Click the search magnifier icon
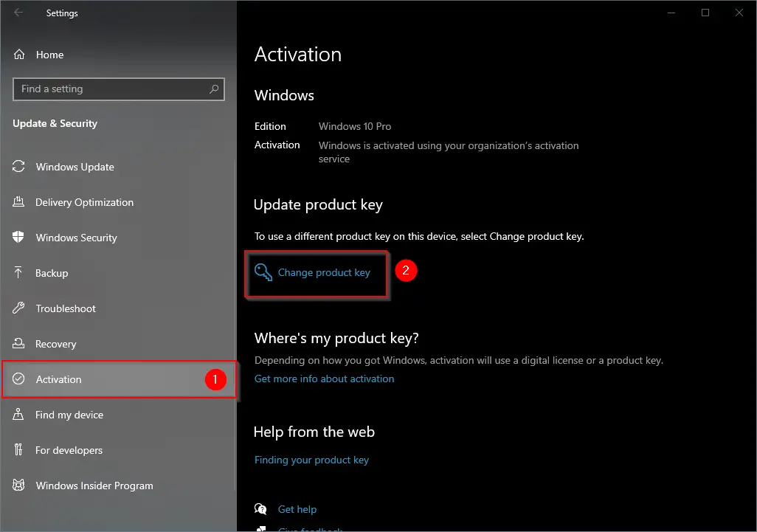 (214, 89)
